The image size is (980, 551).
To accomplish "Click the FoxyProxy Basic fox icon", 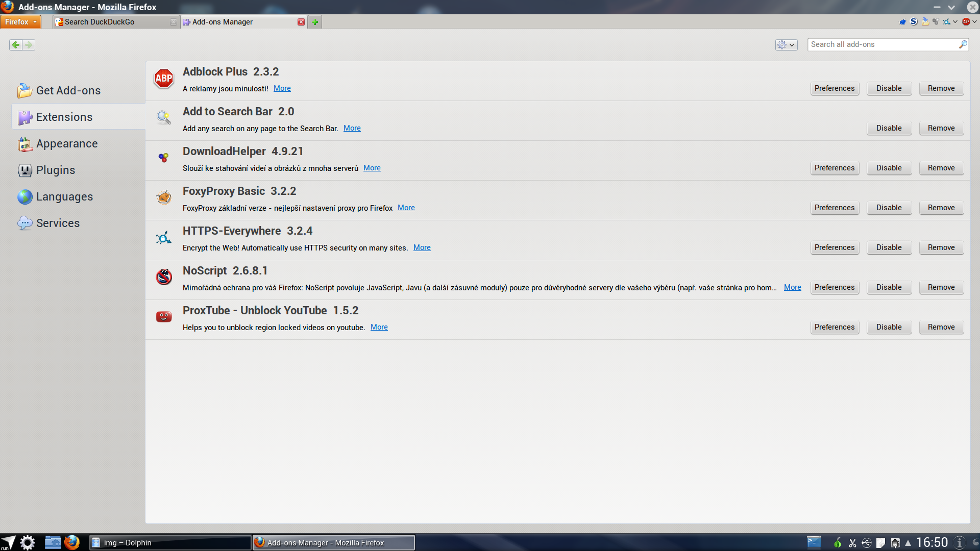I will click(164, 197).
